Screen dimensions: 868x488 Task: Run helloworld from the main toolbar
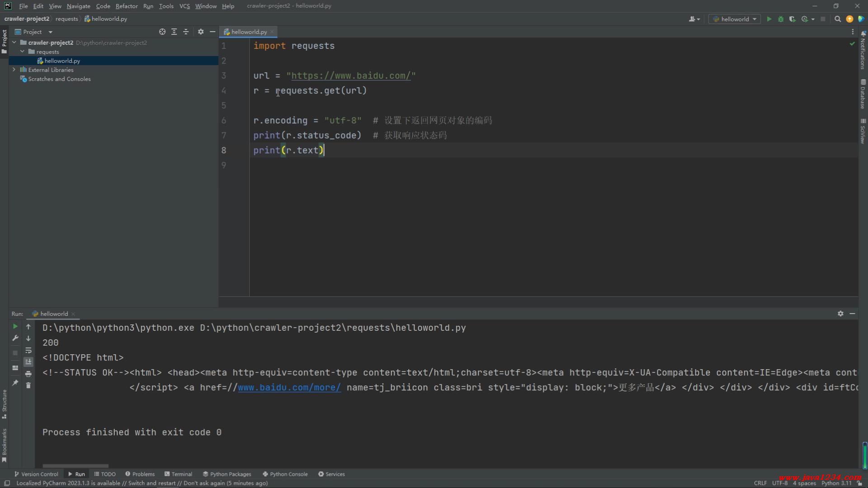point(769,19)
